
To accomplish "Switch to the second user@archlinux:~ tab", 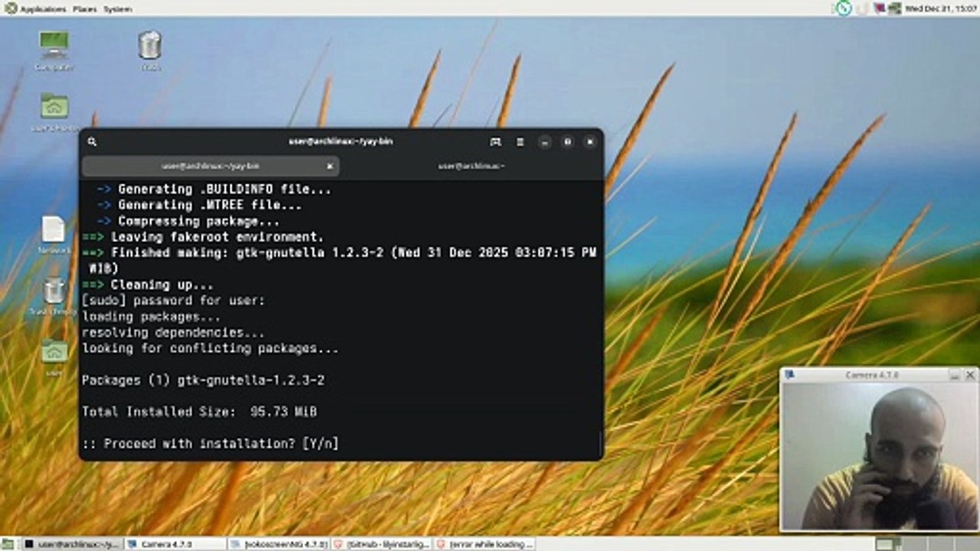I will pos(472,166).
